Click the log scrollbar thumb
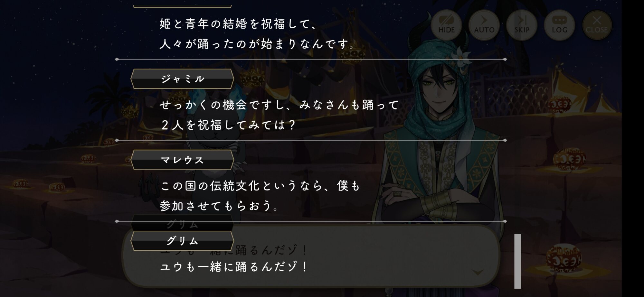 pos(517,261)
